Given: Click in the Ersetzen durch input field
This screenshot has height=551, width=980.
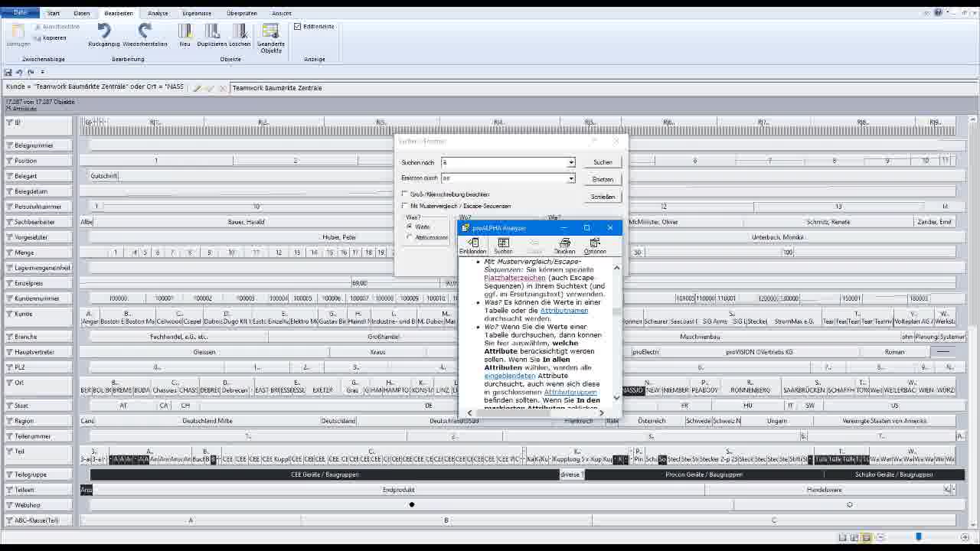Looking at the screenshot, I should [504, 178].
